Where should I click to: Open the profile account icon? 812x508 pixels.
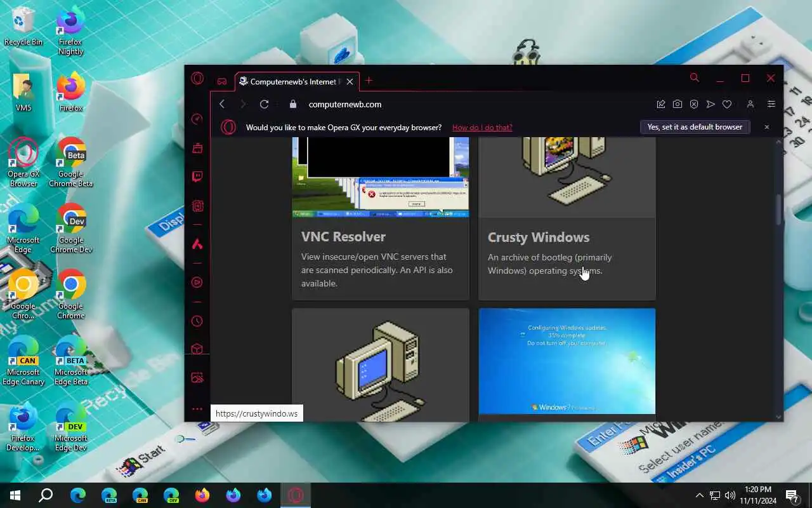750,104
